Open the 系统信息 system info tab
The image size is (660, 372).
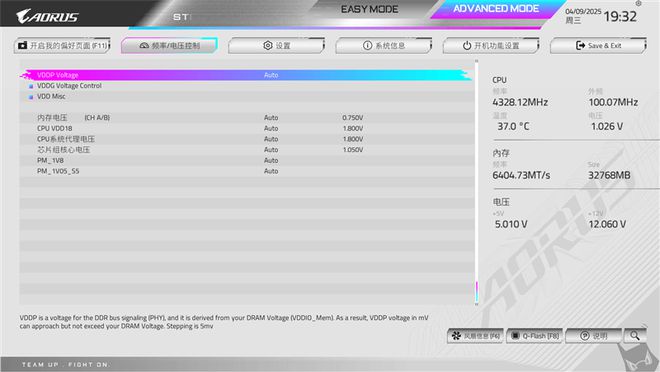[384, 45]
